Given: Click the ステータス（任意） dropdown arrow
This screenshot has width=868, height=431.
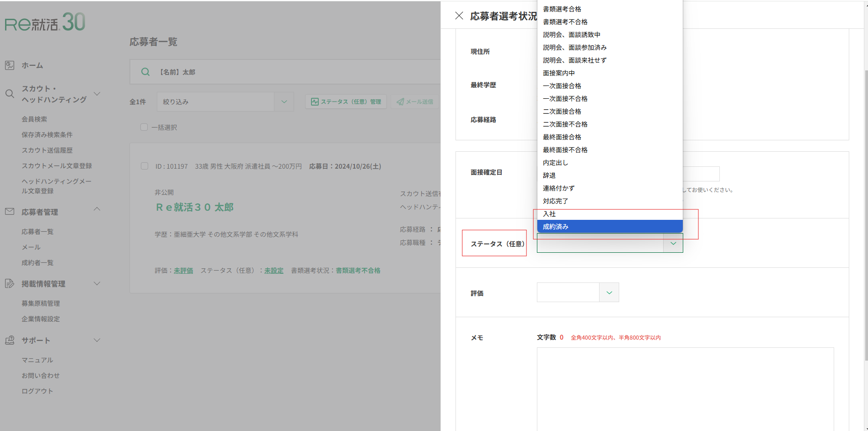Looking at the screenshot, I should (x=673, y=243).
